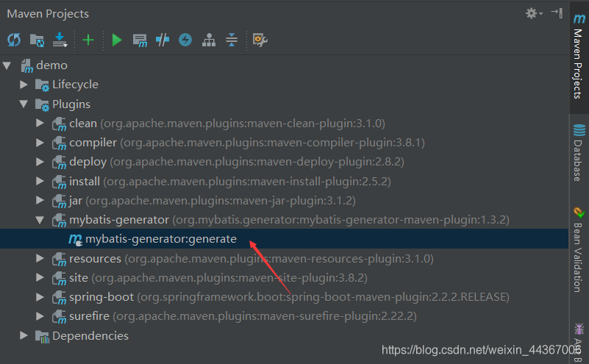Expand the clean plugin node
This screenshot has height=364, width=589.
pyautogui.click(x=40, y=124)
